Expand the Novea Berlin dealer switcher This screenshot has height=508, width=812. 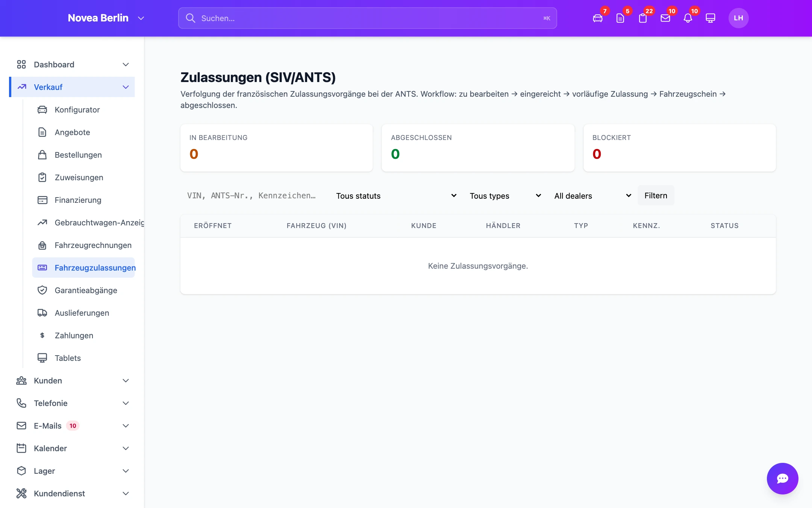tap(106, 18)
